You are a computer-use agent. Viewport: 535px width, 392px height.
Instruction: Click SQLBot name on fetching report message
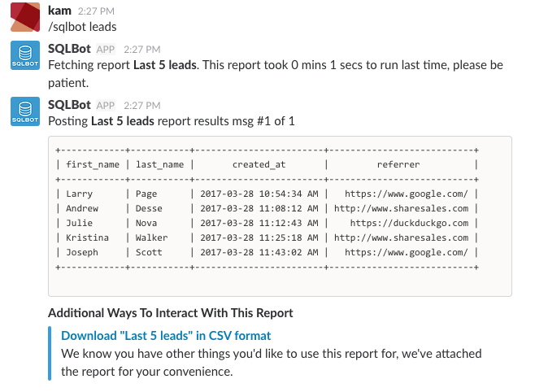coord(69,49)
